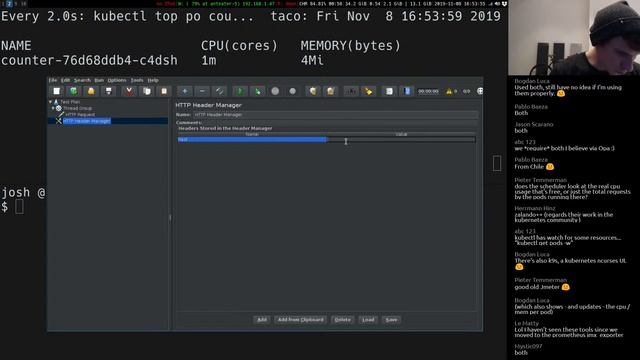Open the Function Helper dialog icon
640x360 pixels.
pos(389,91)
